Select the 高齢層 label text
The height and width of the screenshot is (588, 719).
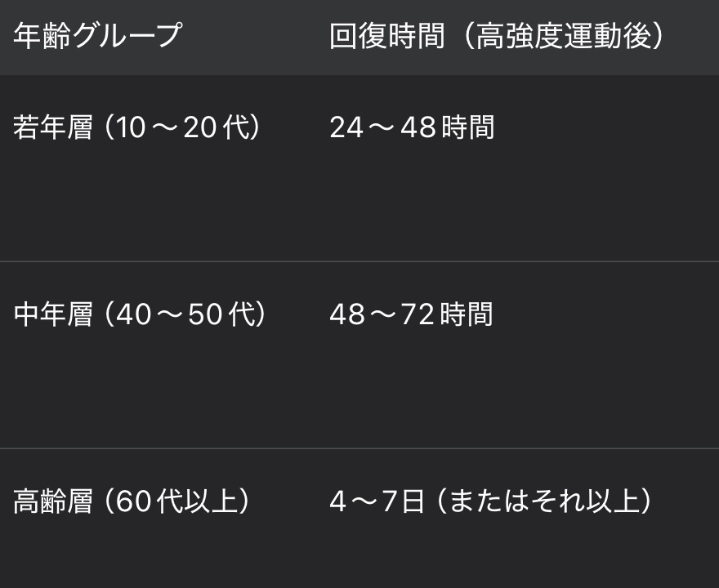[x=53, y=501]
